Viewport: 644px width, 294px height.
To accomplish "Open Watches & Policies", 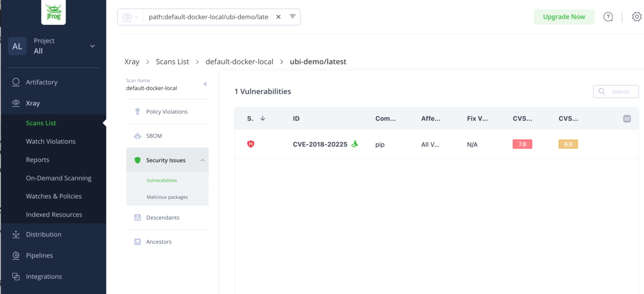I will pos(54,196).
